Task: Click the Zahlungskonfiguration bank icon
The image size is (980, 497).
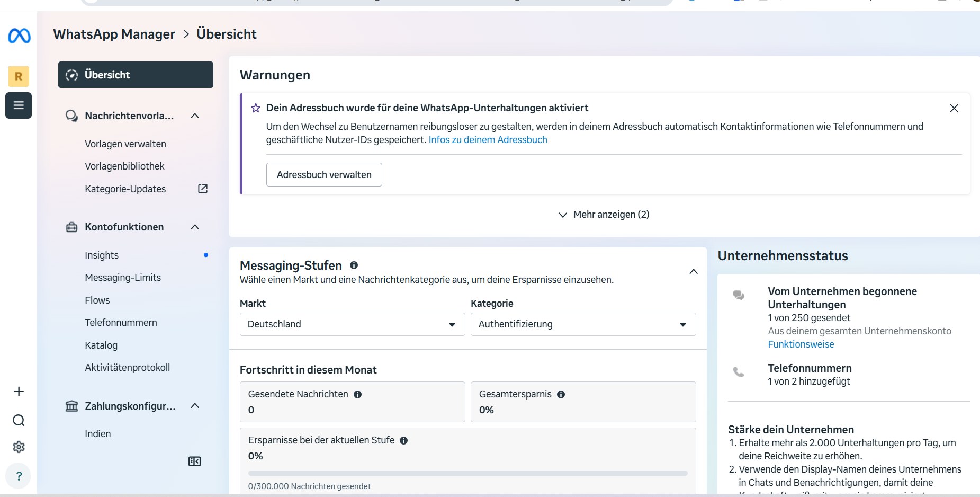Action: click(x=71, y=406)
